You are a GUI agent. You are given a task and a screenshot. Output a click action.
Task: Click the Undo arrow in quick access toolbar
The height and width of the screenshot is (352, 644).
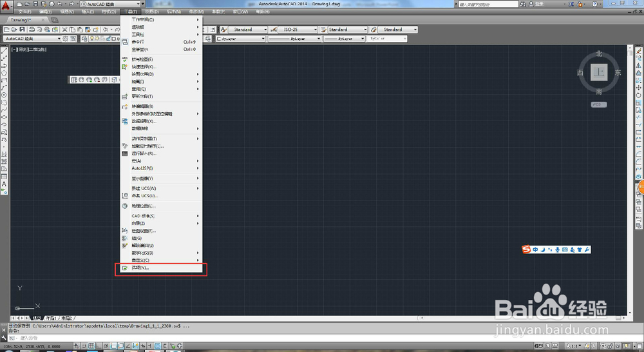60,4
